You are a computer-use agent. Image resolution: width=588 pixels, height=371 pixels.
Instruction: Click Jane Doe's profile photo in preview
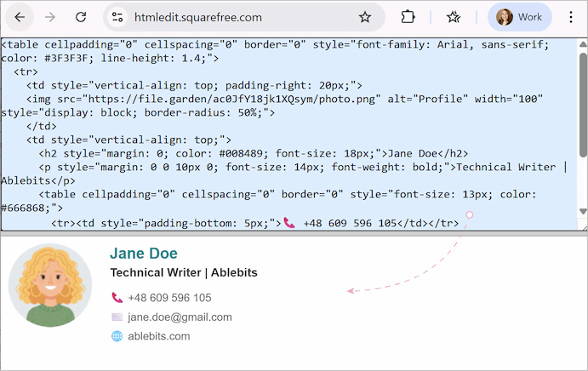pos(50,285)
